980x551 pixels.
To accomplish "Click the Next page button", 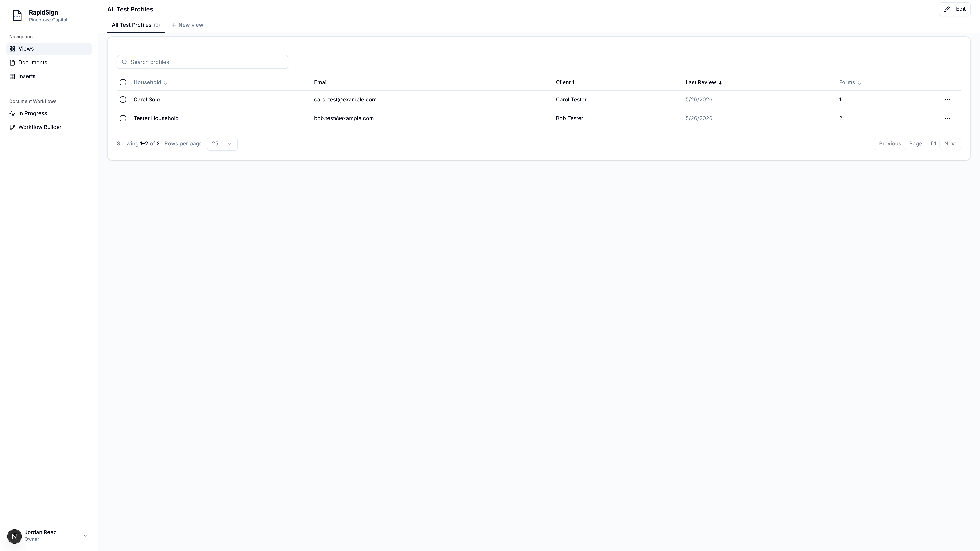I will tap(950, 144).
